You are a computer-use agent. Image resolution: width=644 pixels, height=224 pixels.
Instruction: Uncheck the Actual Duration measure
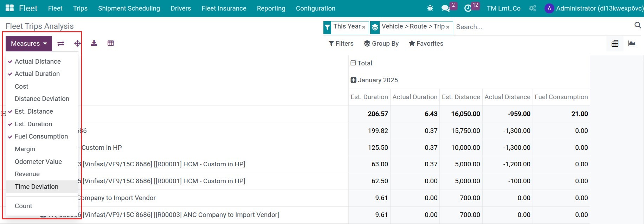coord(42,74)
